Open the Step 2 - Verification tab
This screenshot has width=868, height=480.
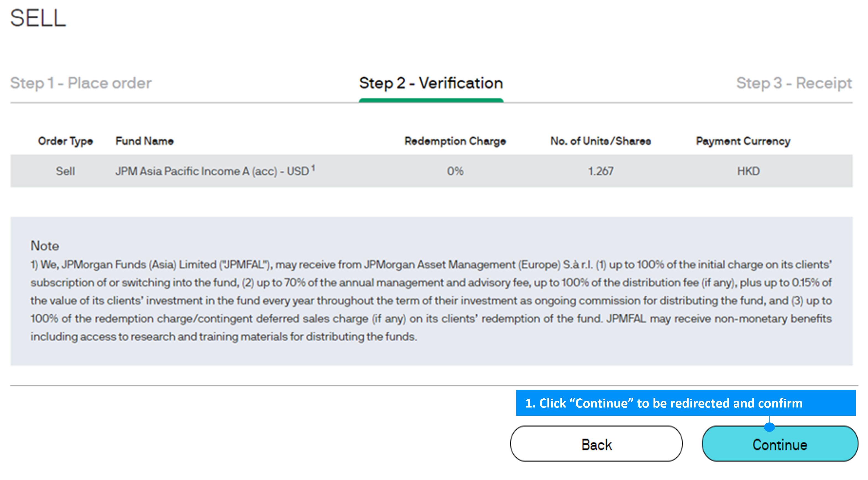[431, 83]
